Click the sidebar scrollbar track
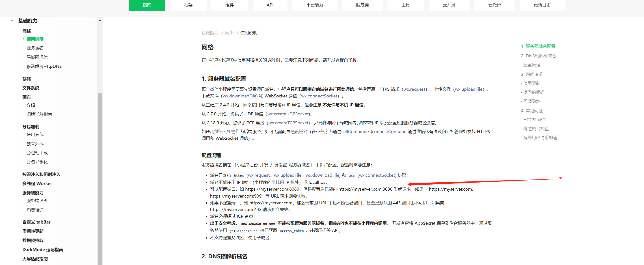 click(100, 58)
